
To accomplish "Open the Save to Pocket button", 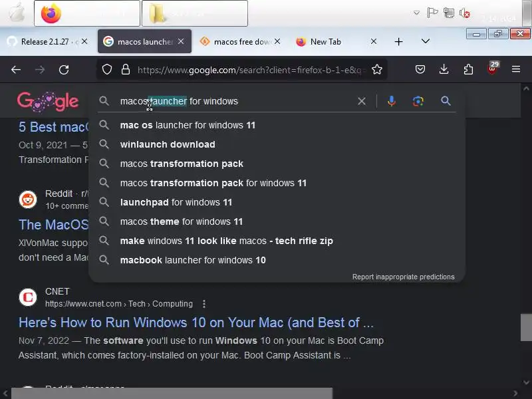I will (420, 70).
